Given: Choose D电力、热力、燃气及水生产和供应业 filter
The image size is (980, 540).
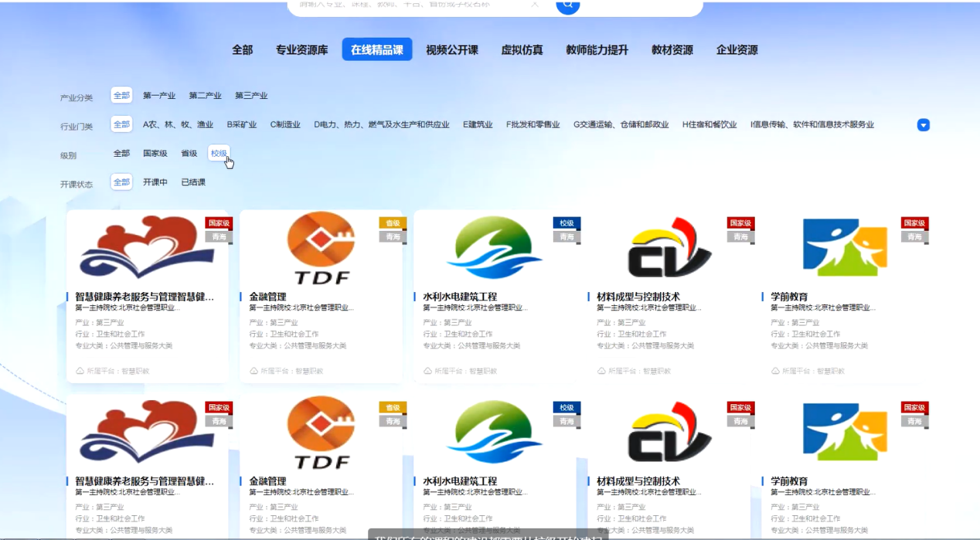Looking at the screenshot, I should (x=382, y=124).
